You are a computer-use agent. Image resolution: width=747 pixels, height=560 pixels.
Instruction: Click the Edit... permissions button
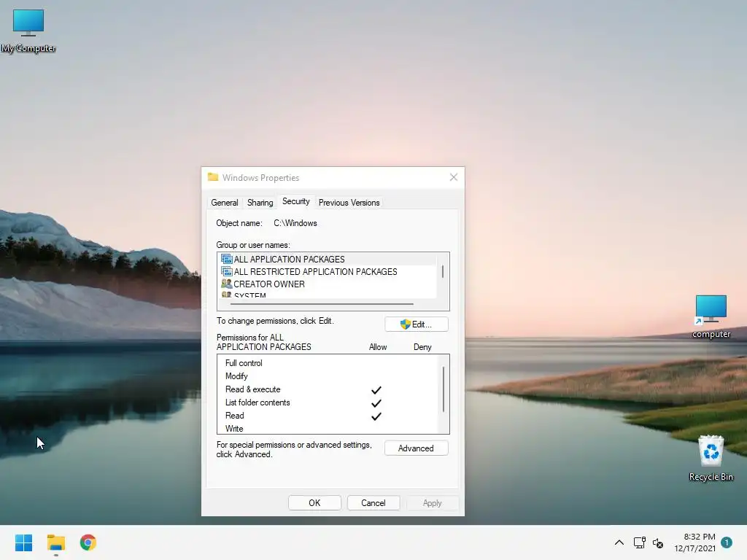point(417,324)
